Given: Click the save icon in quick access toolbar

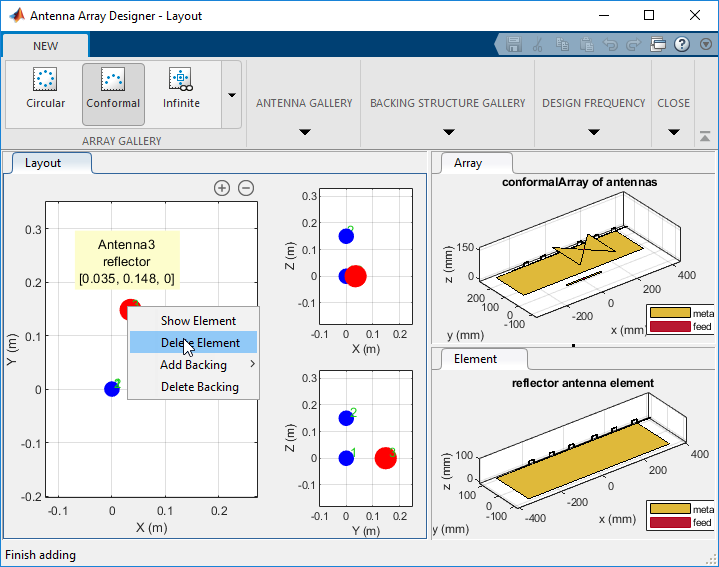Looking at the screenshot, I should click(514, 44).
